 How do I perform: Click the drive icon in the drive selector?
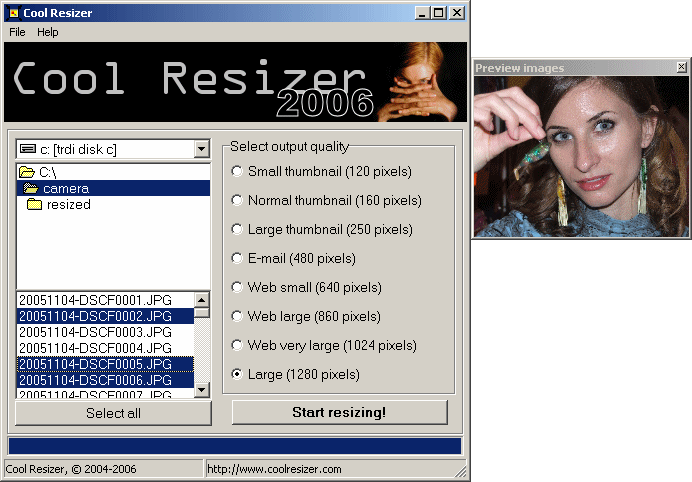pos(28,149)
